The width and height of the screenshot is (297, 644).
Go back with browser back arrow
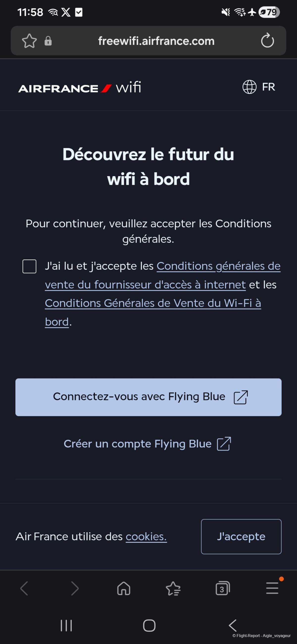pyautogui.click(x=24, y=588)
